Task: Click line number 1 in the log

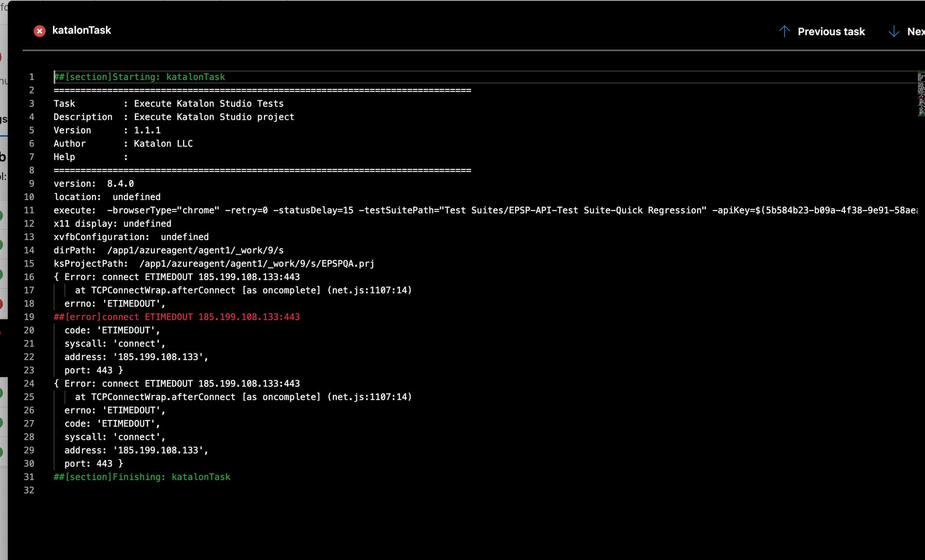Action: coord(32,77)
